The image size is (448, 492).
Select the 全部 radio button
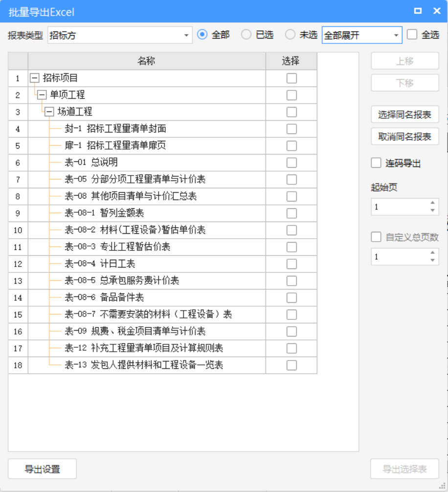[x=202, y=35]
